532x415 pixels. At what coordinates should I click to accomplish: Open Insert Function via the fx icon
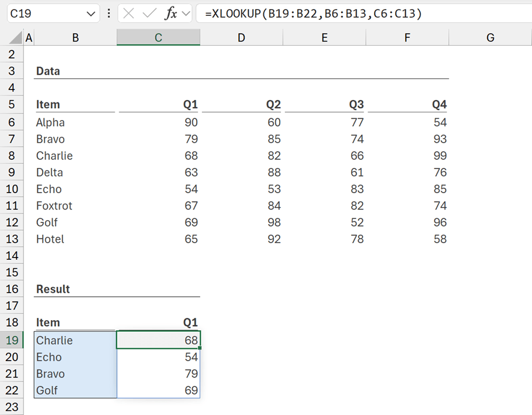[x=171, y=13]
